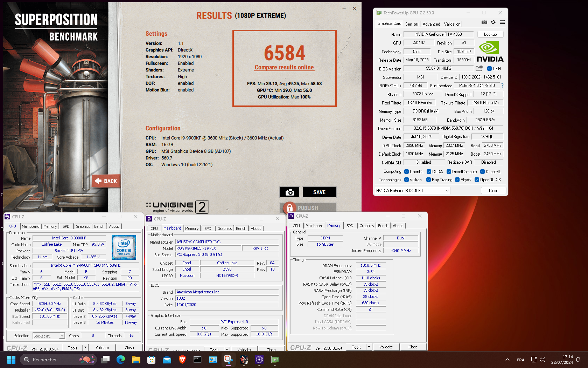Click Compare results online link

(284, 67)
